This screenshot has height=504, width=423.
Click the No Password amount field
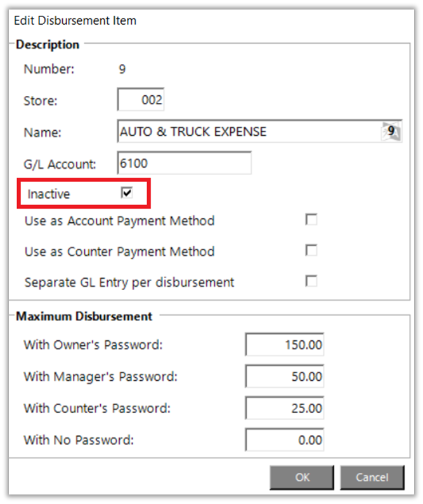(284, 439)
